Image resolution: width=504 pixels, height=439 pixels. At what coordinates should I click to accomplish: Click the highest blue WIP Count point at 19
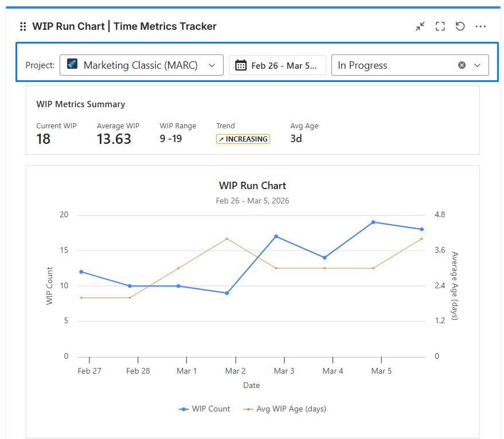(x=373, y=222)
